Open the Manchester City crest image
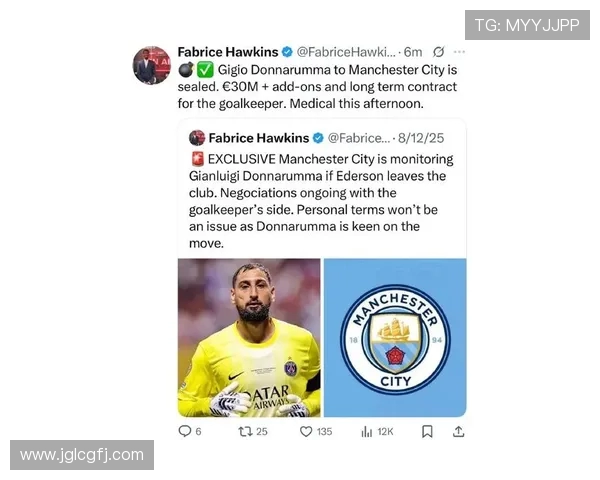Viewport: 600px width, 480px height. [x=395, y=338]
